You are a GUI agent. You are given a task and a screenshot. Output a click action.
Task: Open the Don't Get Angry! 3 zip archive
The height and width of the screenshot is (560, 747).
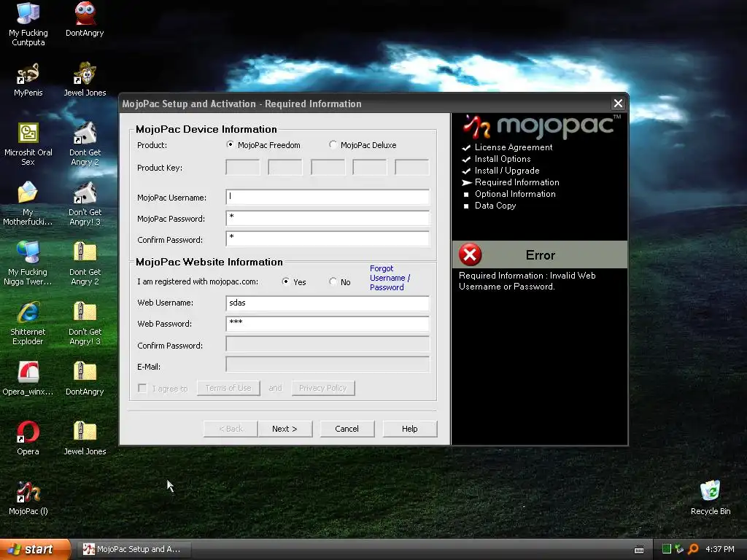click(85, 312)
